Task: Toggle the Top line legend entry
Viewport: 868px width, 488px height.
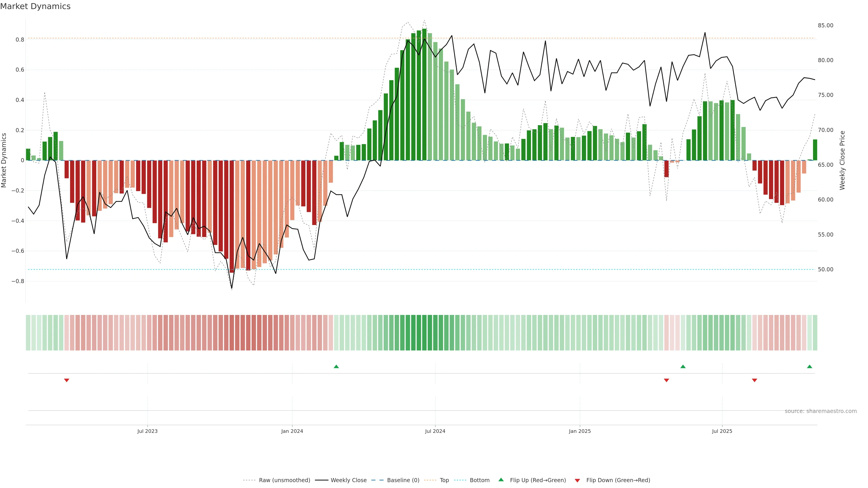Action: point(444,480)
